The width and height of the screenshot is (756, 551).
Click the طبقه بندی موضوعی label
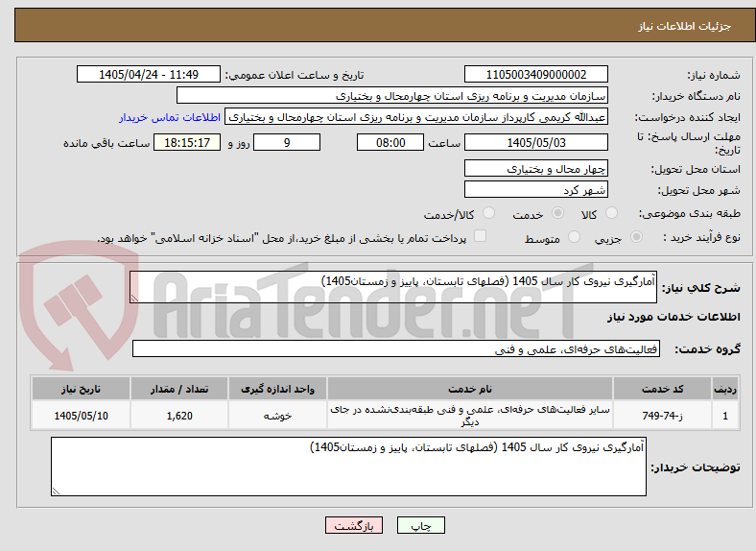coord(690,213)
